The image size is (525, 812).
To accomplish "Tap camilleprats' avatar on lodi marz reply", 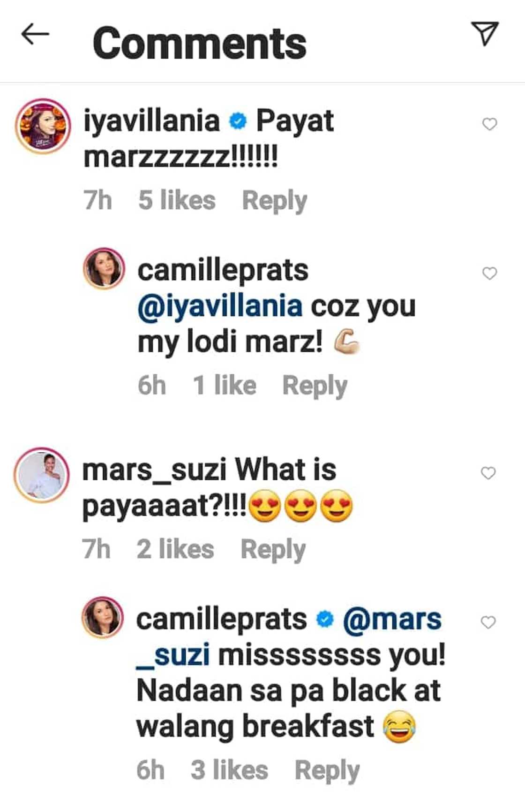I will [104, 269].
